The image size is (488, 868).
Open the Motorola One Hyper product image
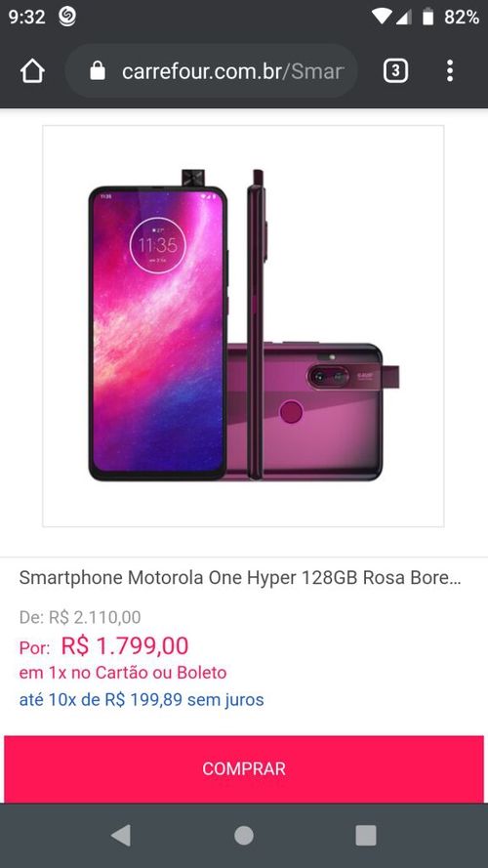click(x=243, y=326)
